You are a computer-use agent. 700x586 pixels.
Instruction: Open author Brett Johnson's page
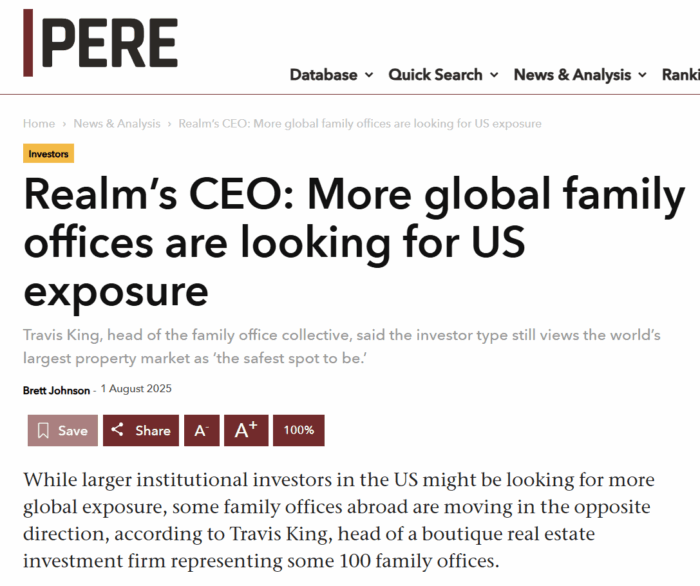point(56,390)
